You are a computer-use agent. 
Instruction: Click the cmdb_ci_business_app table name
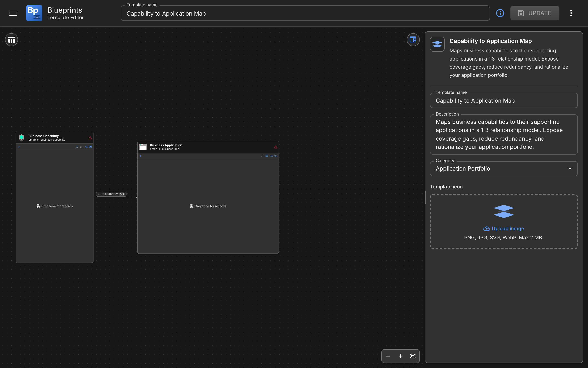coord(165,149)
